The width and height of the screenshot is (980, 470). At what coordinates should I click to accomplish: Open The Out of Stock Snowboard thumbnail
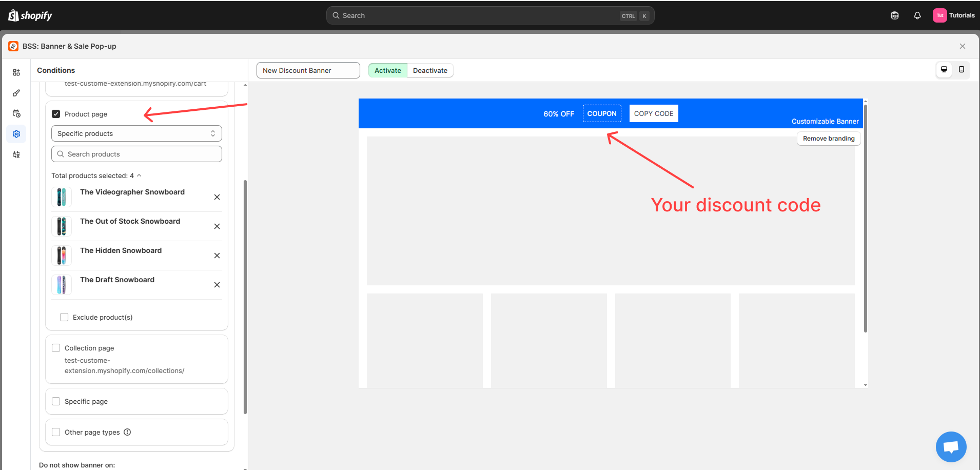[x=62, y=226]
